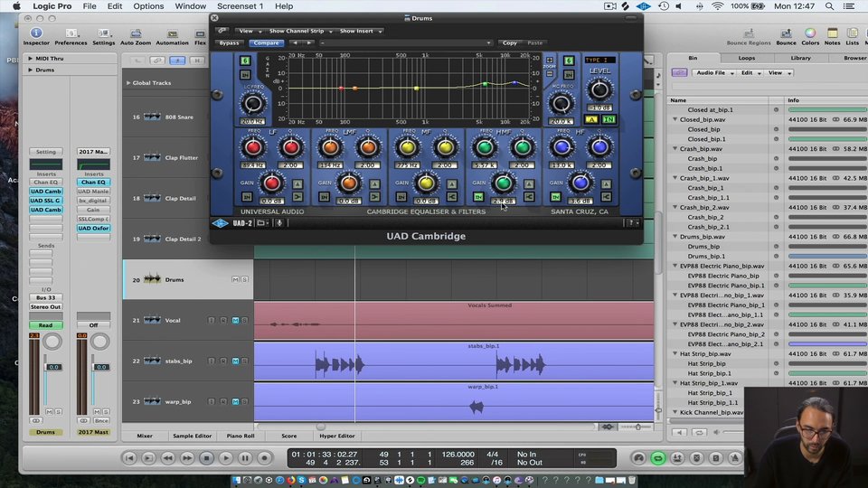Open the Inspector panel icon
Viewport: 868px width, 488px height.
point(36,33)
